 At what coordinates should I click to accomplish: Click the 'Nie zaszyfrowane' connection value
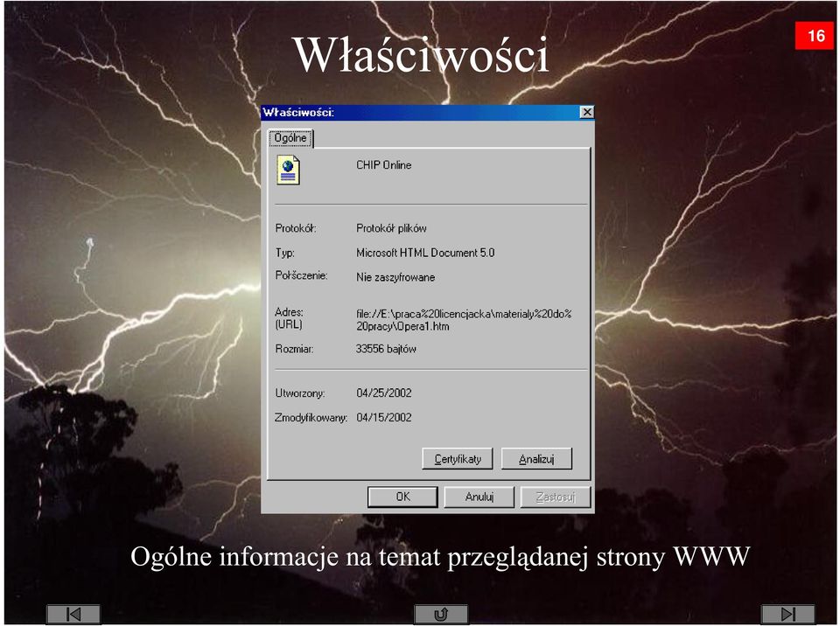[x=395, y=277]
